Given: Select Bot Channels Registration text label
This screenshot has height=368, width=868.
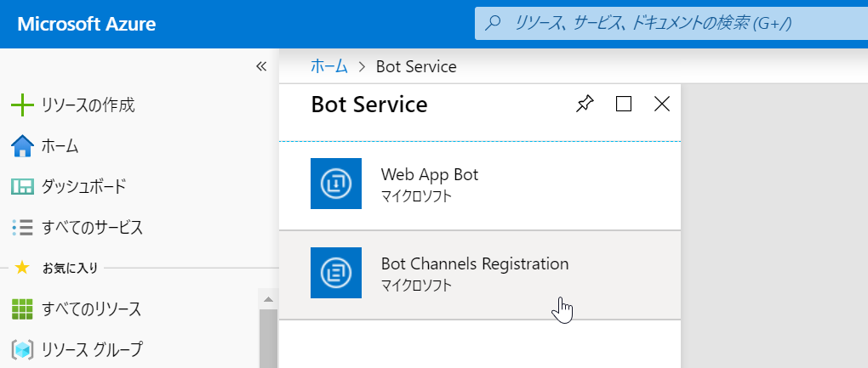Looking at the screenshot, I should click(x=474, y=263).
